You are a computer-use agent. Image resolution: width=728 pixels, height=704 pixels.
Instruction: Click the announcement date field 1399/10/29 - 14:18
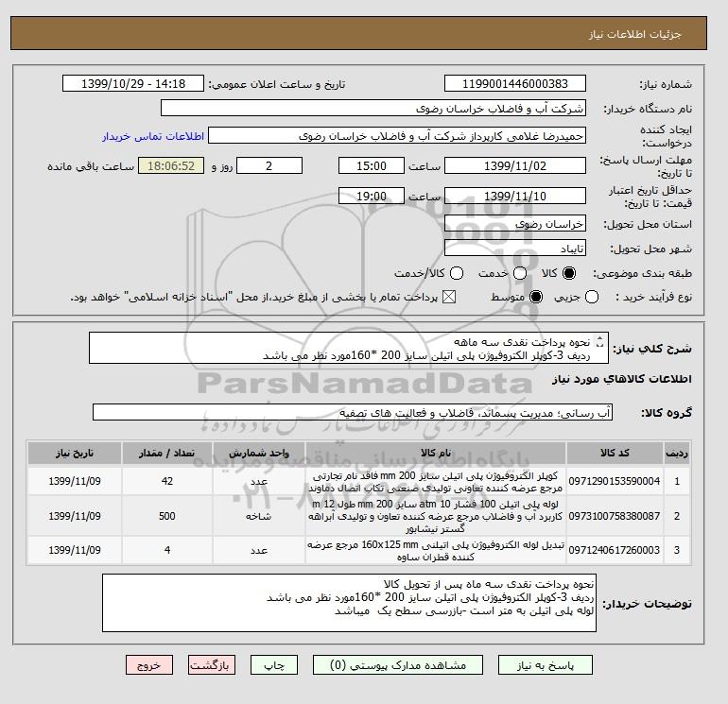point(133,83)
